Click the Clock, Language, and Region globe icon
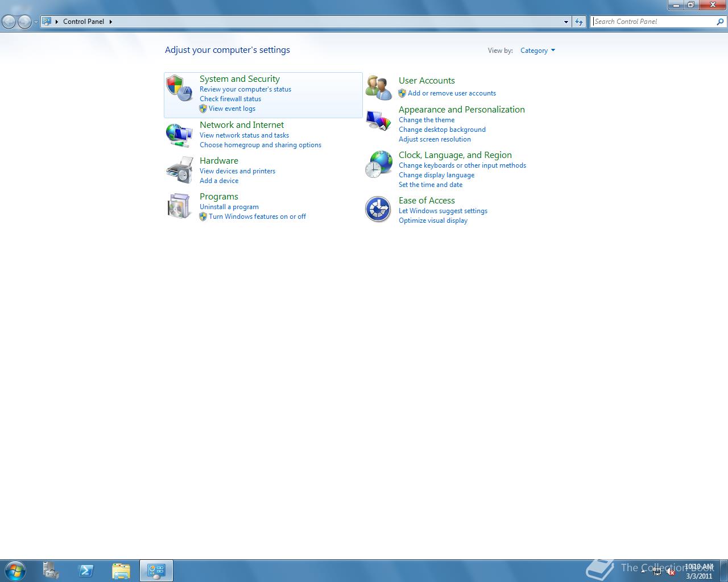The height and width of the screenshot is (582, 728). pos(378,164)
